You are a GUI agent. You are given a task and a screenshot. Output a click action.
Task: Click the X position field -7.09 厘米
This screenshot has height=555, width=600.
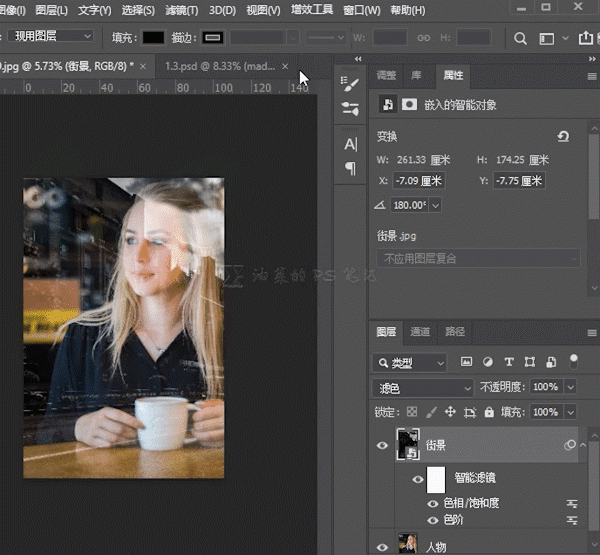pyautogui.click(x=419, y=181)
